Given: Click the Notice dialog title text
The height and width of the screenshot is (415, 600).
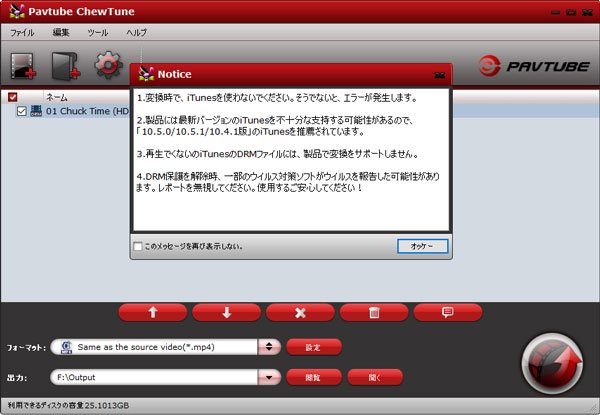Looking at the screenshot, I should (x=174, y=74).
